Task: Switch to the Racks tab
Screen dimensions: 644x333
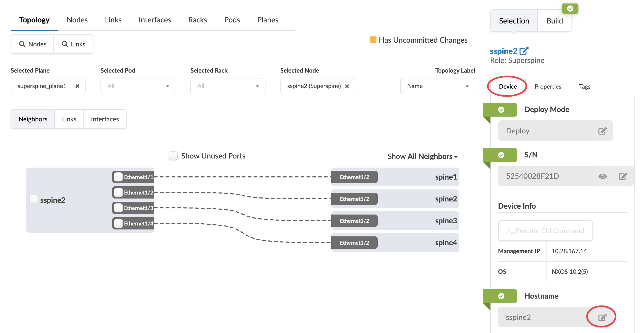Action: tap(198, 20)
